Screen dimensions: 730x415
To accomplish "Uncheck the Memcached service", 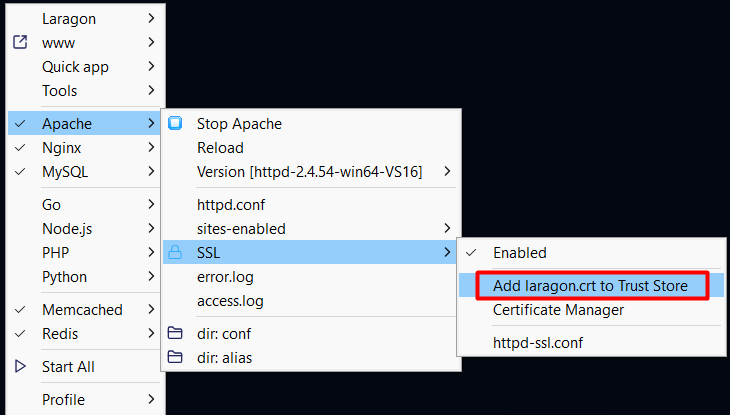I will (x=20, y=310).
